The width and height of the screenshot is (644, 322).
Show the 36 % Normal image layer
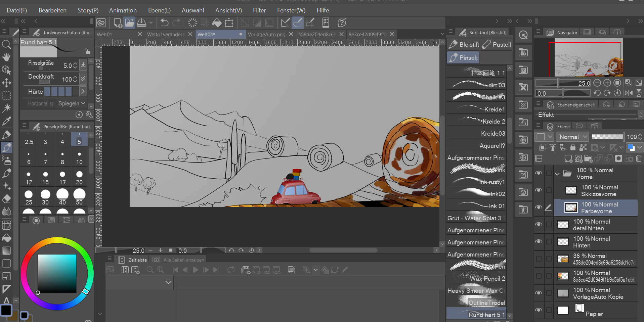(x=539, y=259)
